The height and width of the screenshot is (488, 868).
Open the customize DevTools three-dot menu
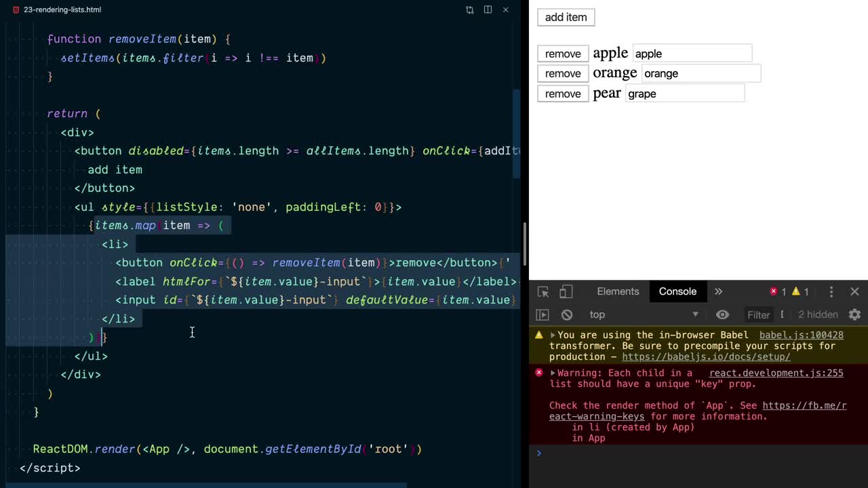[x=831, y=291]
